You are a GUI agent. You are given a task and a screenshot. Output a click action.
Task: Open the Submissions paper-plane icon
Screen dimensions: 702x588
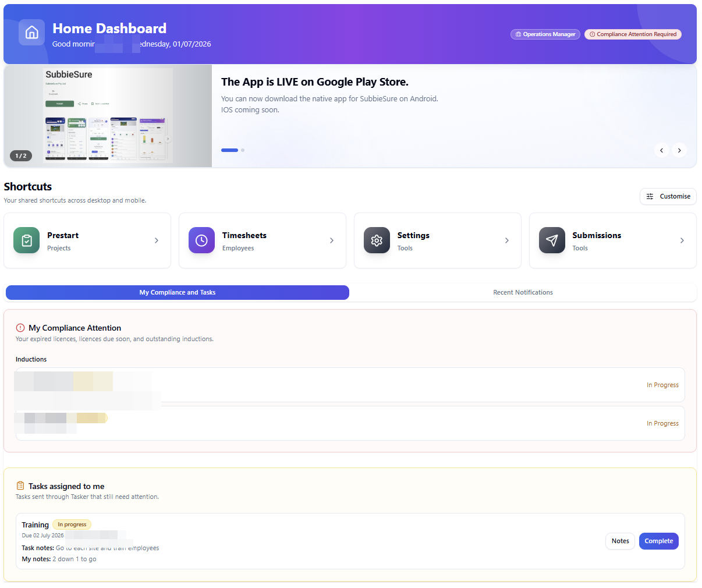552,240
